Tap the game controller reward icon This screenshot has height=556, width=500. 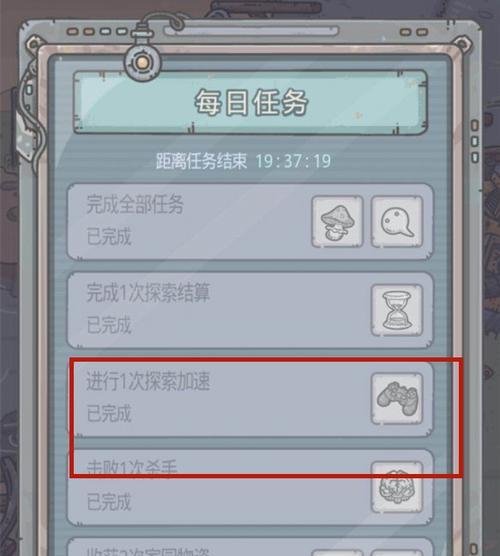397,399
